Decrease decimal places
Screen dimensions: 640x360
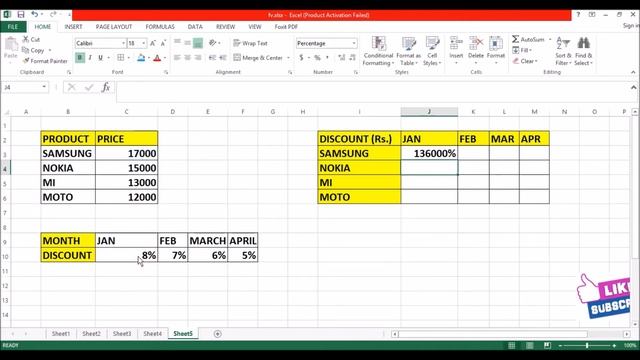click(352, 58)
